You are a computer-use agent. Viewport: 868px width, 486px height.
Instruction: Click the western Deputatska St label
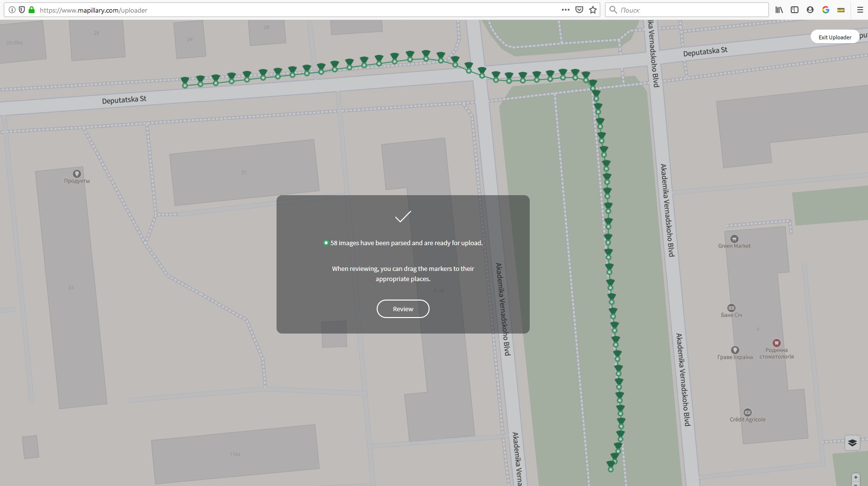pos(124,100)
